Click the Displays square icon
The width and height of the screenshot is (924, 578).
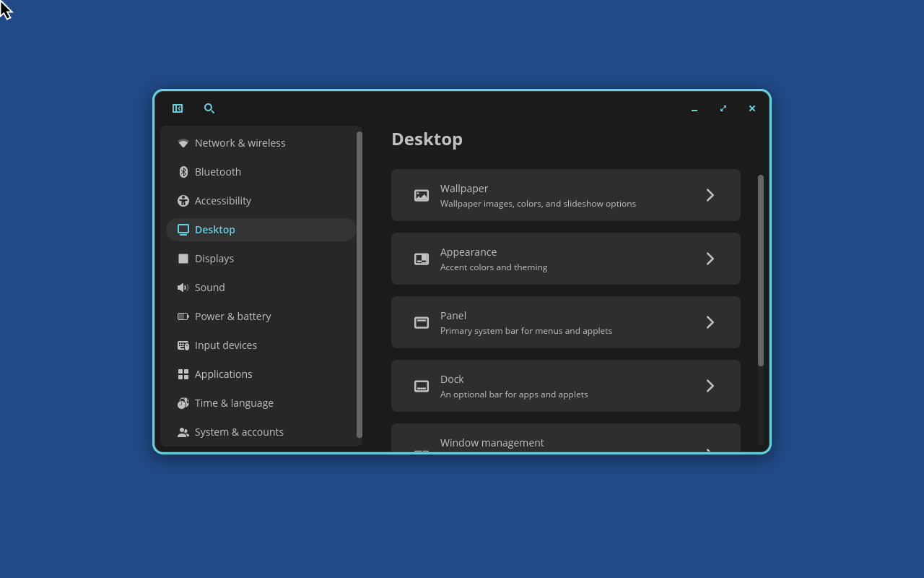183,259
